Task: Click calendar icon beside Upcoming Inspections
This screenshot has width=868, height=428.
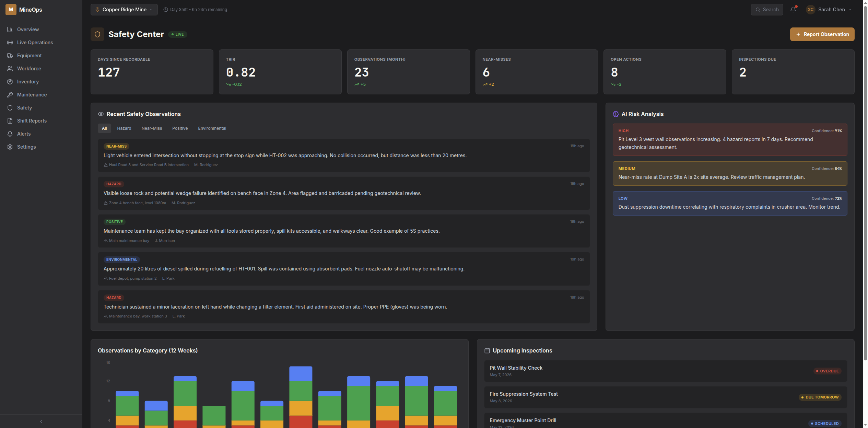Action: pyautogui.click(x=487, y=350)
